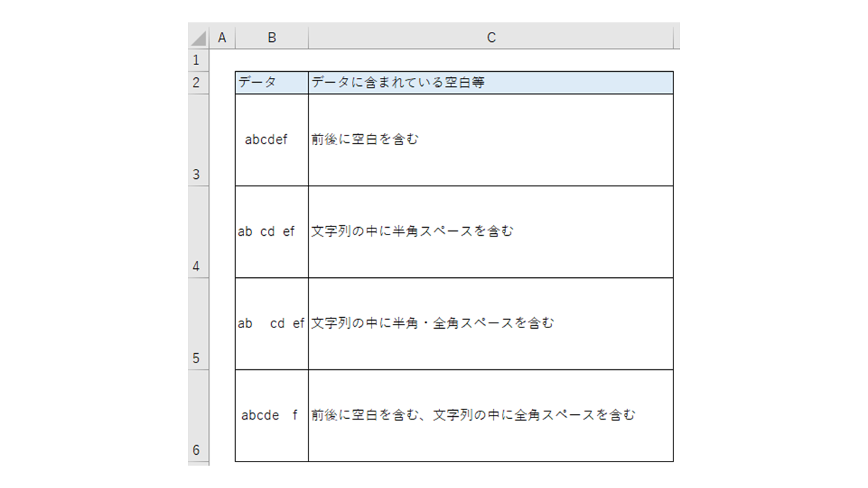Select cell with ab cd ef in row 5

pos(272,324)
